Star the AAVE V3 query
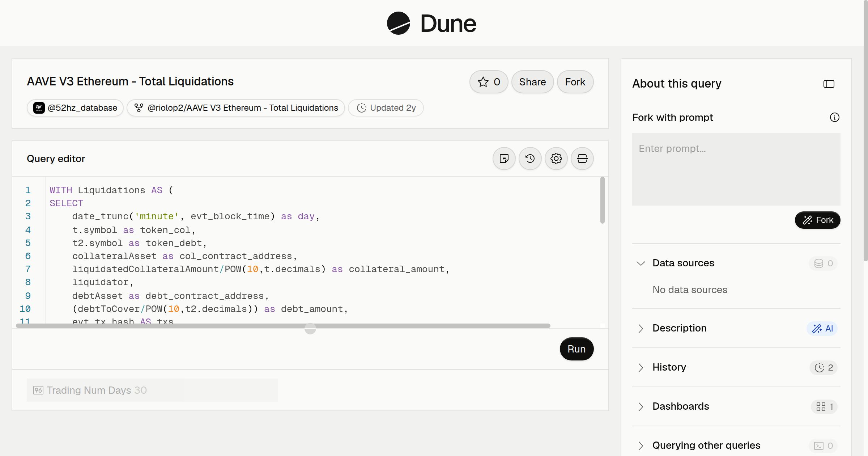The height and width of the screenshot is (456, 868). [x=489, y=82]
